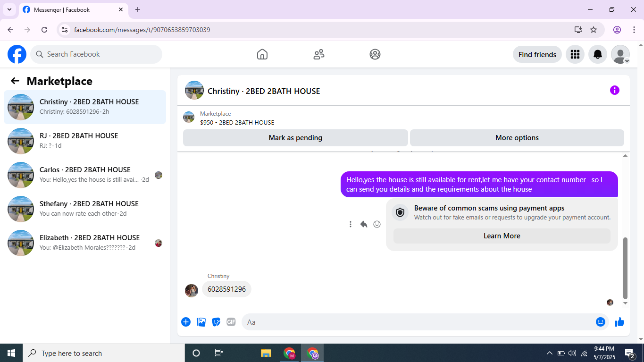Reply to the message with arrow icon
644x362 pixels.
pos(363,224)
